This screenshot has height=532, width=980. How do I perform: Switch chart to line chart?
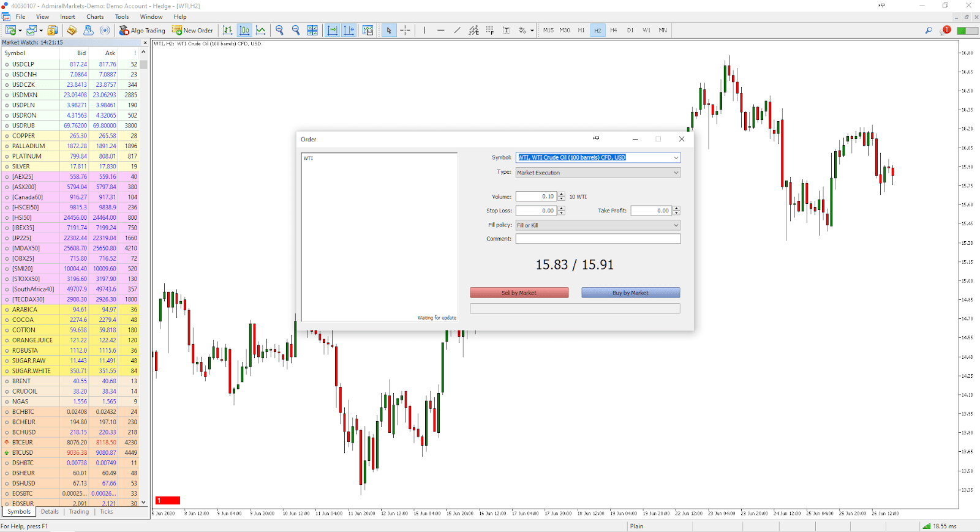261,30
